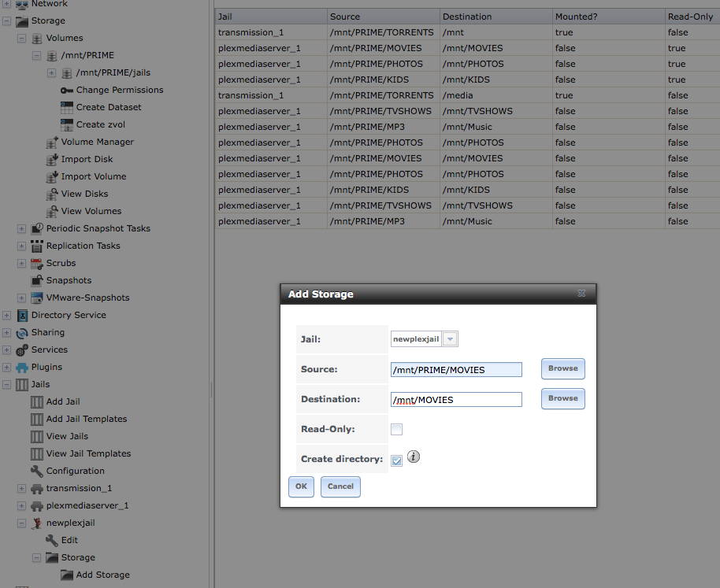Screen dimensions: 720x588
Task: Select the /mnt/PRIME/TORRENTS to /mnt row
Action: [x=467, y=32]
